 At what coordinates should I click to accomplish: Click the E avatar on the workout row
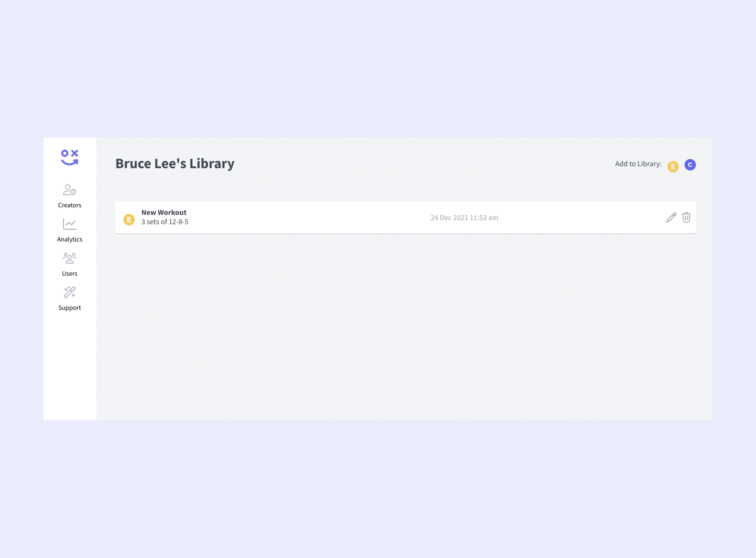[129, 217]
